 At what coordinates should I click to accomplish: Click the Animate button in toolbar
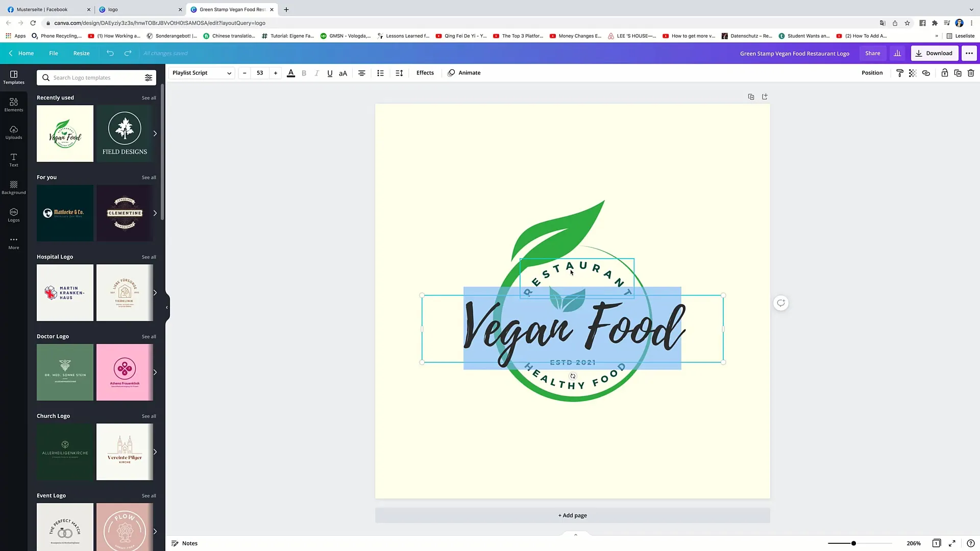tap(469, 72)
